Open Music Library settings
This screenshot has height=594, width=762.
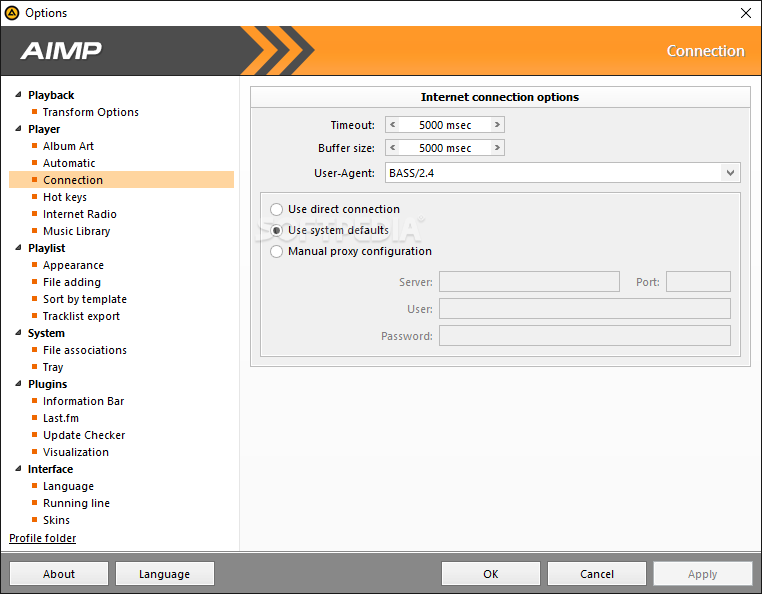pos(76,231)
